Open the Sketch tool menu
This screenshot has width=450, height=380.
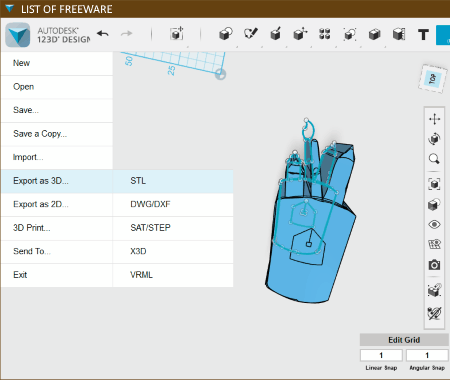[x=251, y=34]
